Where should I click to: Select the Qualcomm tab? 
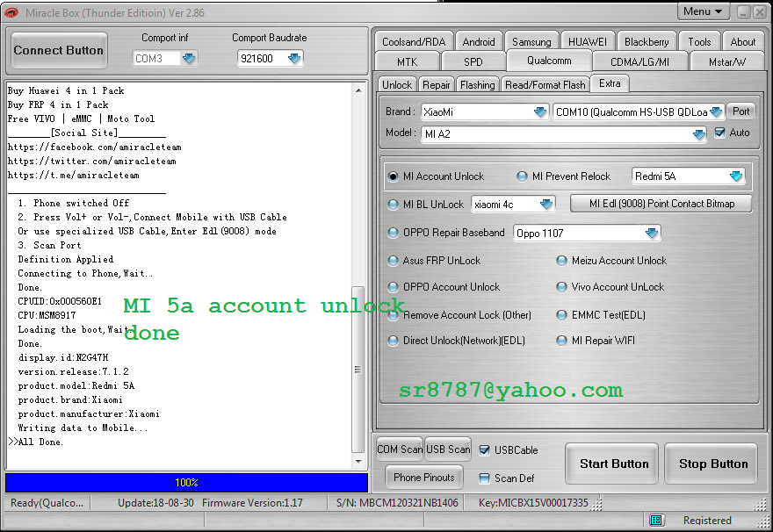tap(549, 61)
